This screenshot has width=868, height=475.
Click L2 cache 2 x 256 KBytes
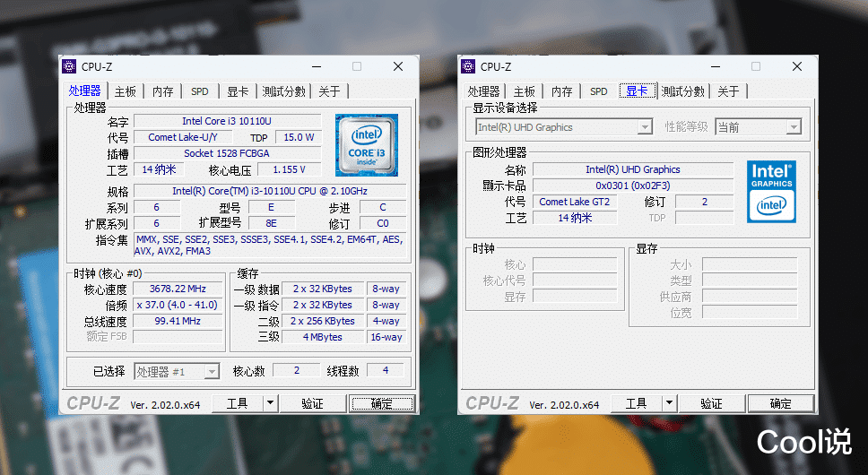pos(323,321)
